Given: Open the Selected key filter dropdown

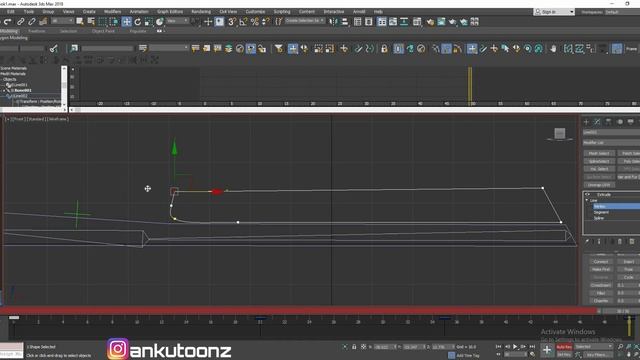Looking at the screenshot, I should tap(593, 347).
